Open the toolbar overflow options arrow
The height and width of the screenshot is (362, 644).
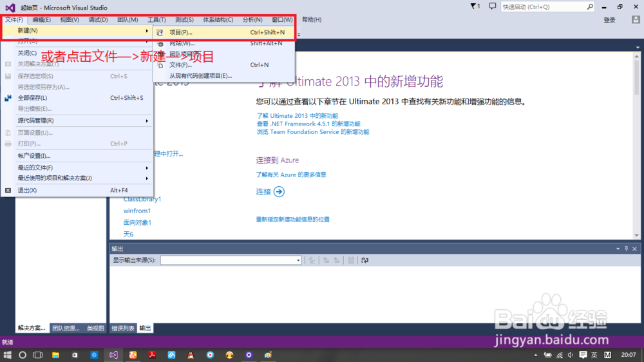click(299, 35)
